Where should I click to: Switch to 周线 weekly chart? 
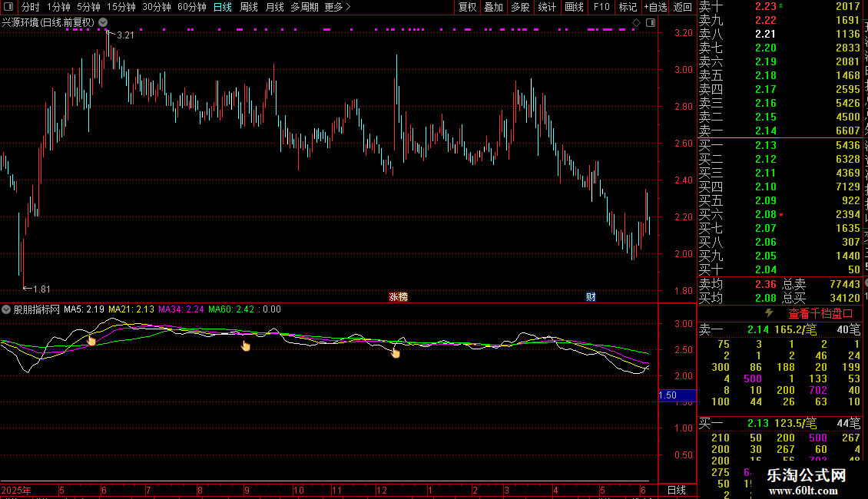(249, 7)
